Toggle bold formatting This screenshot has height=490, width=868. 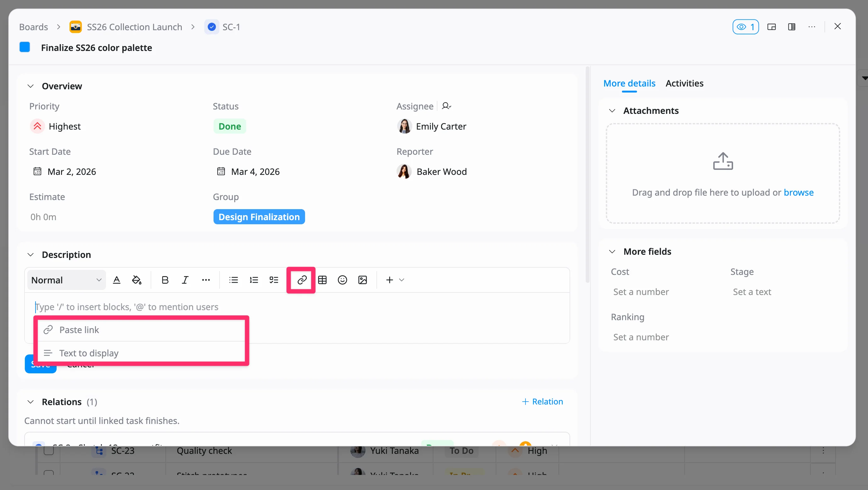point(165,280)
